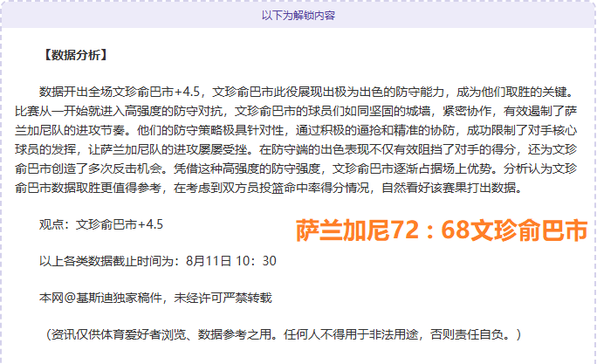Click the 本网@基斯迪独家稿件 copyright line
Image resolution: width=597 pixels, height=364 pixels.
click(x=155, y=298)
